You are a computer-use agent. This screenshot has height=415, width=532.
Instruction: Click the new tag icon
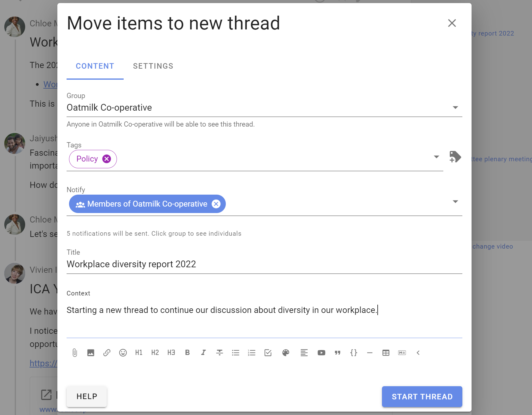tap(455, 157)
